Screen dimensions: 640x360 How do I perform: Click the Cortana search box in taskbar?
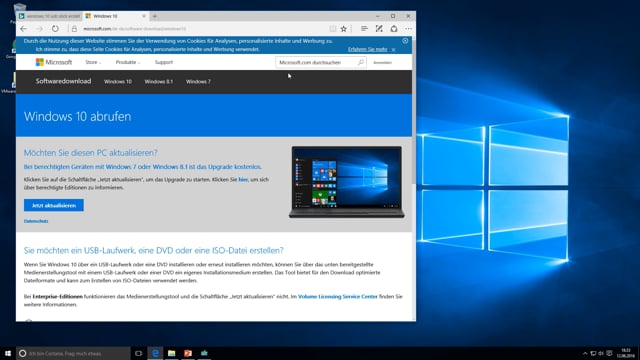(x=73, y=353)
